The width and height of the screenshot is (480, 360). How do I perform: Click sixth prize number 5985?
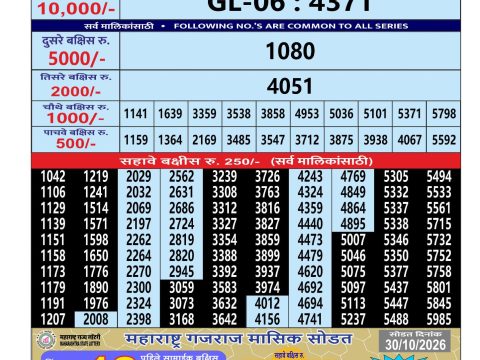click(439, 319)
